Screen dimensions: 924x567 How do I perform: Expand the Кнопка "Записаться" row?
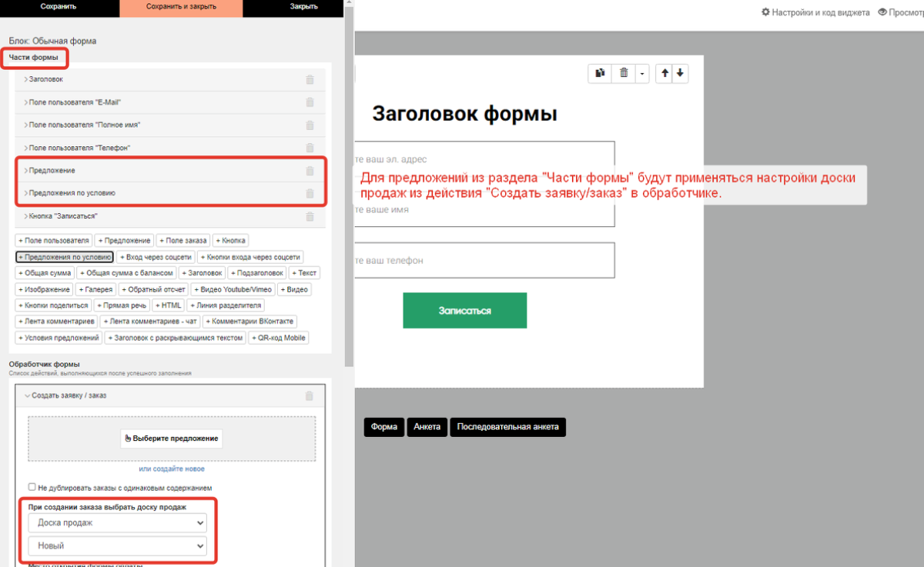[170, 216]
